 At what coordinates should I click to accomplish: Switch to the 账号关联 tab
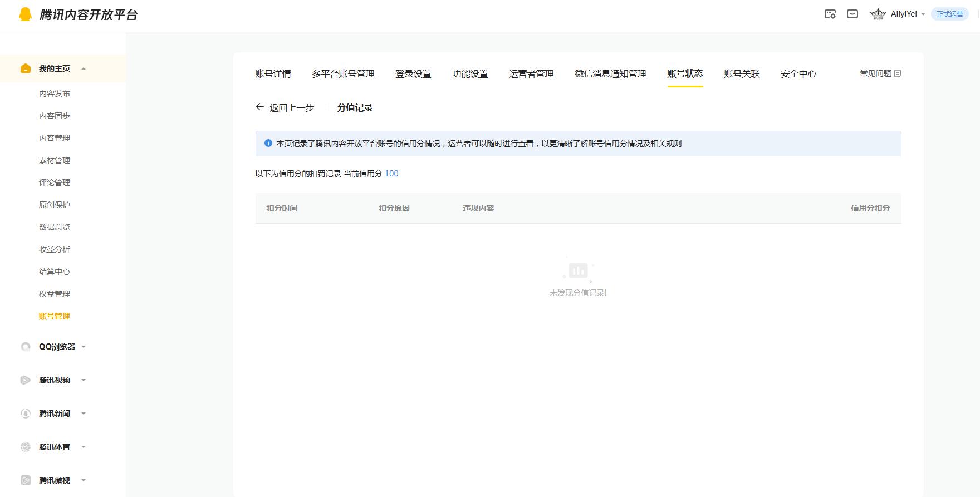(x=742, y=73)
